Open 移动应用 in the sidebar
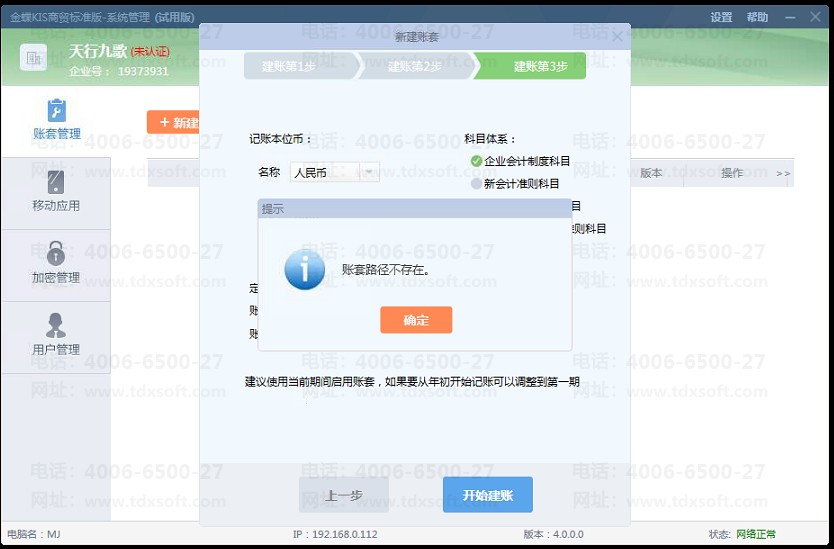The image size is (834, 549). [56, 192]
